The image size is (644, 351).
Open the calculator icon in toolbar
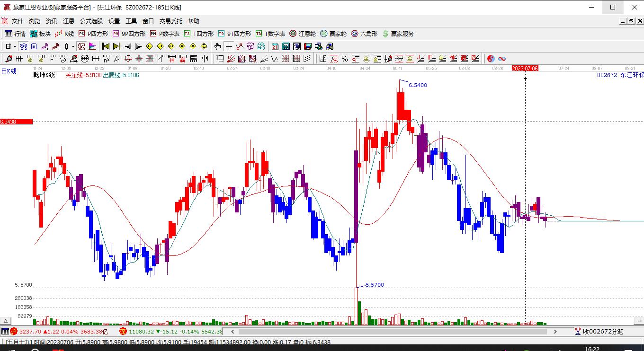coord(286,46)
